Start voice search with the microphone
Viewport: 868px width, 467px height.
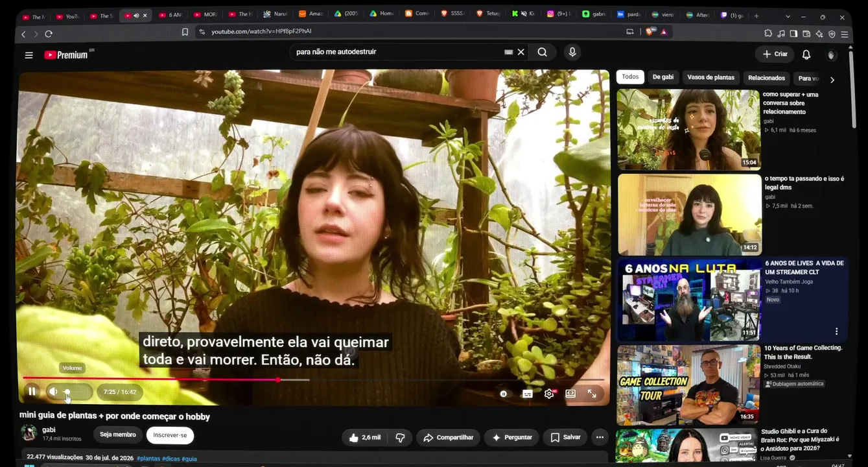tap(572, 52)
